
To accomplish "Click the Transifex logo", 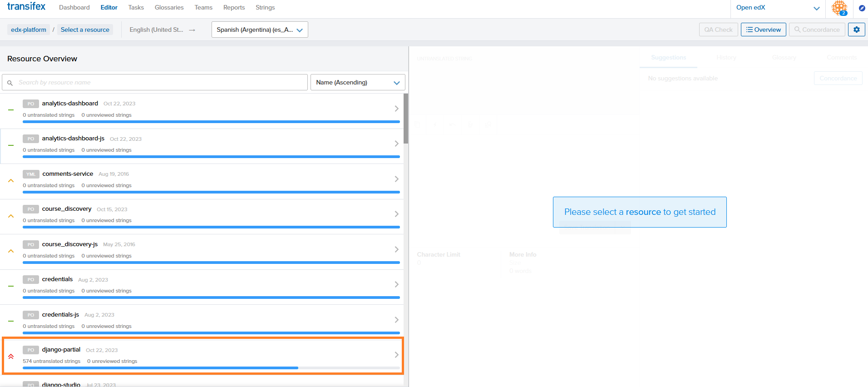I will point(26,7).
